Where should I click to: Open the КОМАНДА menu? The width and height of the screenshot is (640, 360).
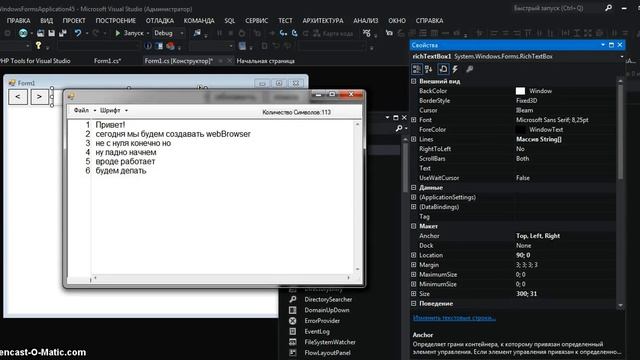(199, 20)
